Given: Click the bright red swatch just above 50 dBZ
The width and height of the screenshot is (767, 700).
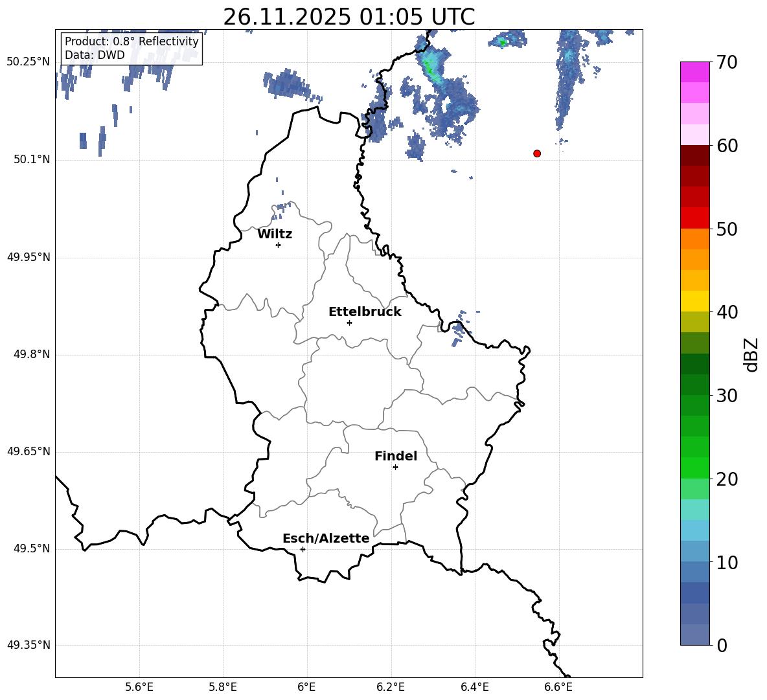Looking at the screenshot, I should click(695, 218).
